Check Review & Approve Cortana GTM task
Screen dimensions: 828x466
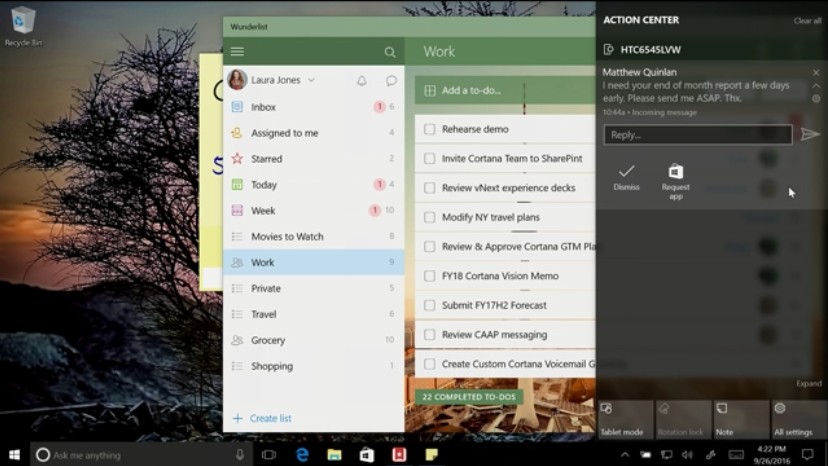[430, 246]
